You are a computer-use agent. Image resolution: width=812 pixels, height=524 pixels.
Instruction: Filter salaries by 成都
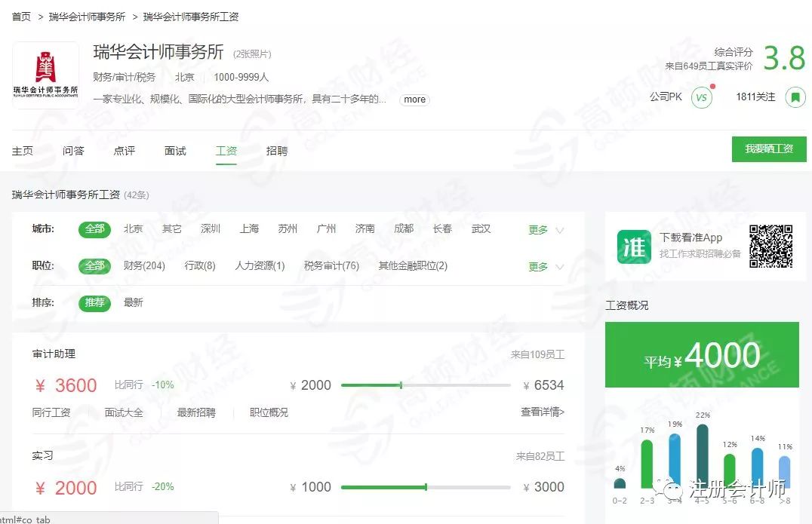[x=404, y=228]
